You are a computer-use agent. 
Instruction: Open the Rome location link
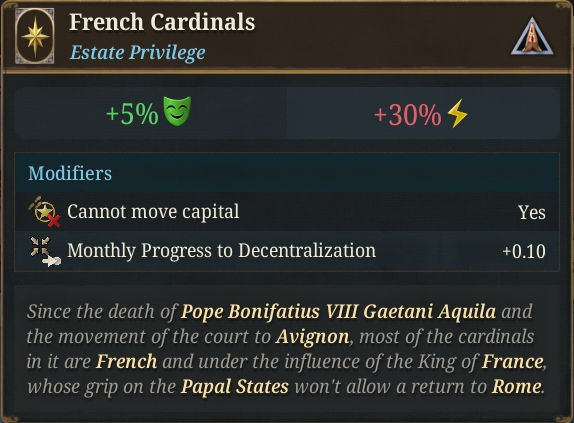point(517,387)
